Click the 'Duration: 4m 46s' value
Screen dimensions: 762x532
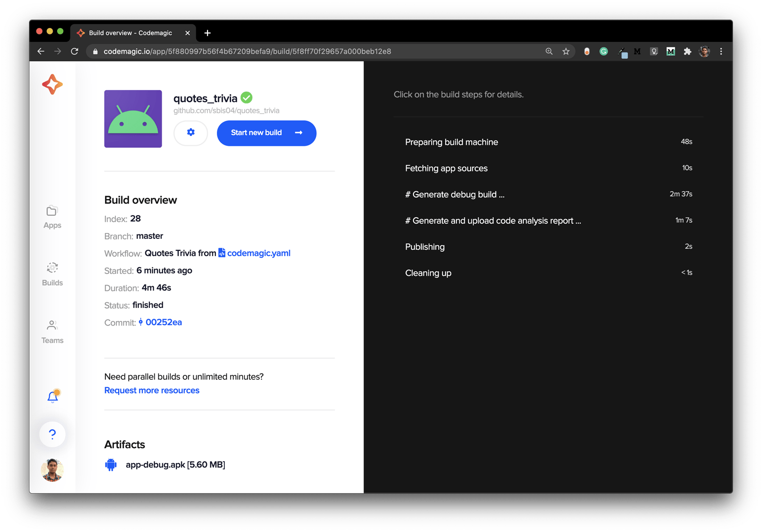tap(156, 288)
